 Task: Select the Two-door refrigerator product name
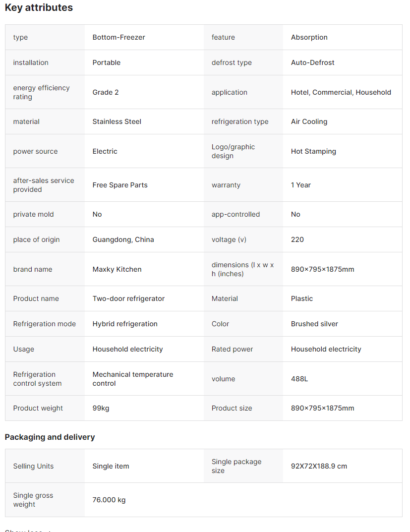[x=128, y=298]
